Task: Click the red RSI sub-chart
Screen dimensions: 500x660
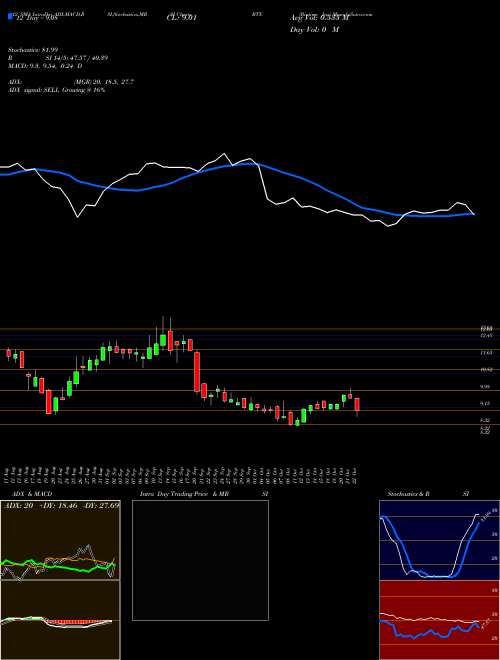Action: (x=439, y=620)
